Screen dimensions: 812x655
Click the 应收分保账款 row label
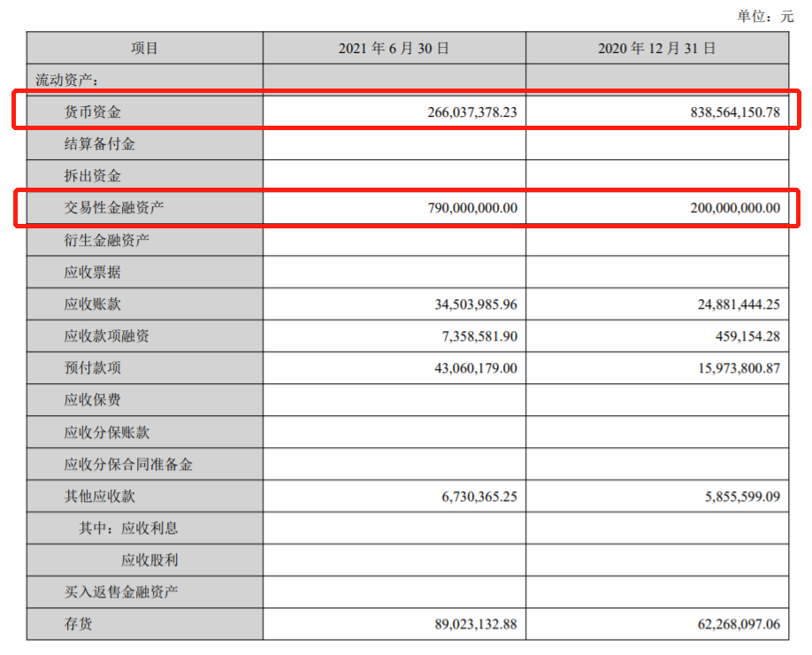[107, 432]
